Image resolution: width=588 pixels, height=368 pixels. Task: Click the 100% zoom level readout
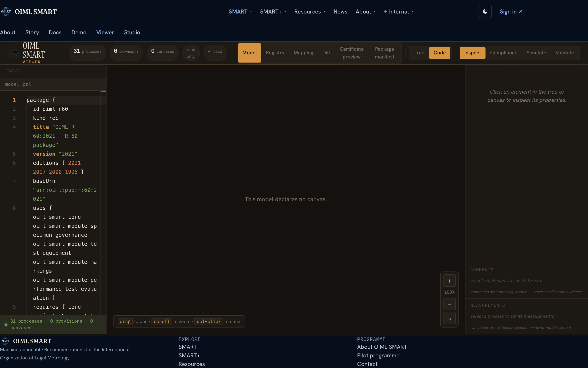pyautogui.click(x=449, y=292)
